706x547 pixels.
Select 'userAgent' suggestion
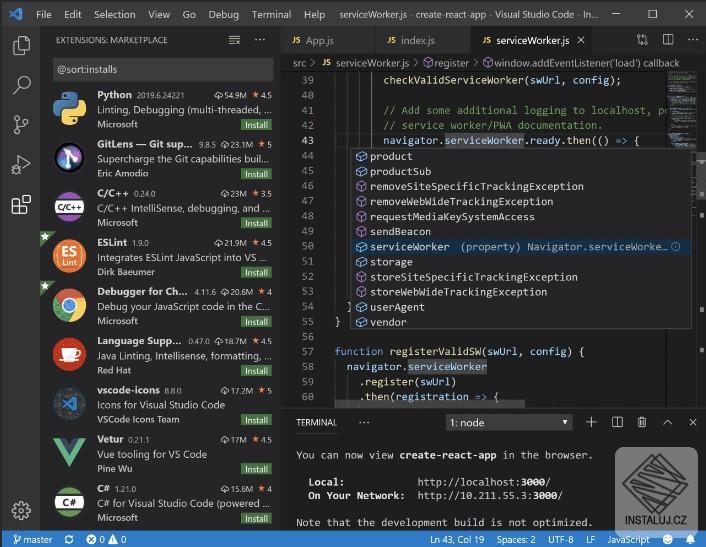coord(521,307)
